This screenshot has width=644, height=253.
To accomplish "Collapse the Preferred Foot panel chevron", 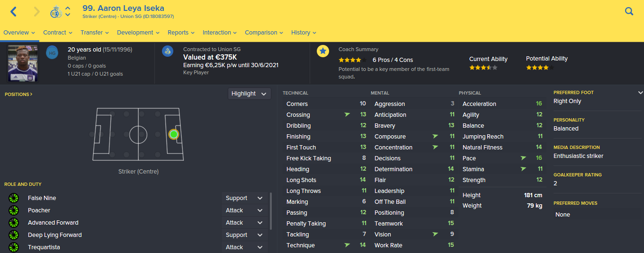I will tap(640, 93).
